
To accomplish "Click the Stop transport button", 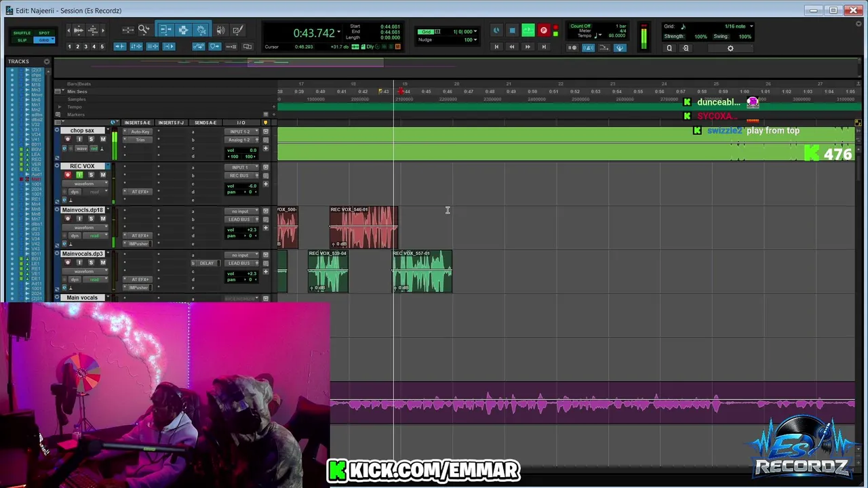I will pos(512,30).
